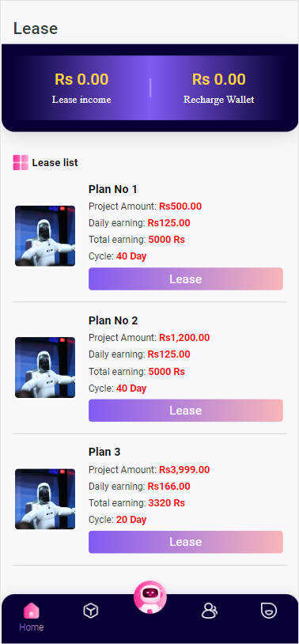Viewport: 299px width, 644px height.
Task: Click the Plan No 2 heading
Action: click(113, 320)
